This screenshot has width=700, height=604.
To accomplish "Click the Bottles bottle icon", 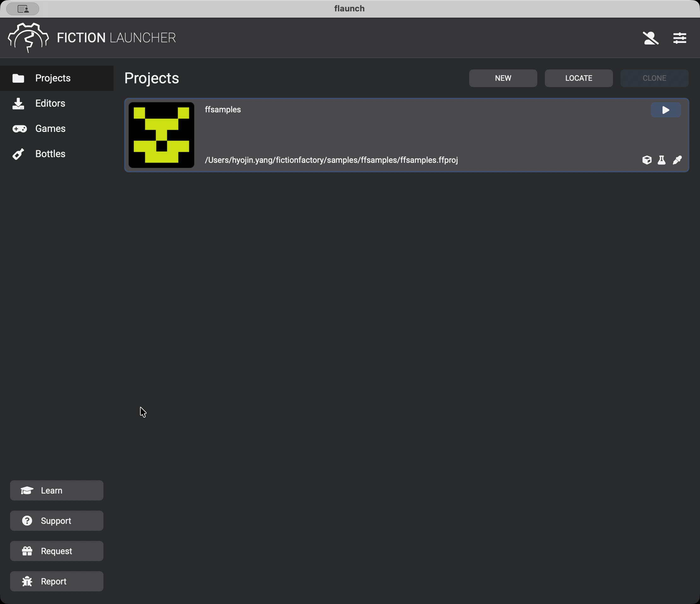I will [18, 154].
